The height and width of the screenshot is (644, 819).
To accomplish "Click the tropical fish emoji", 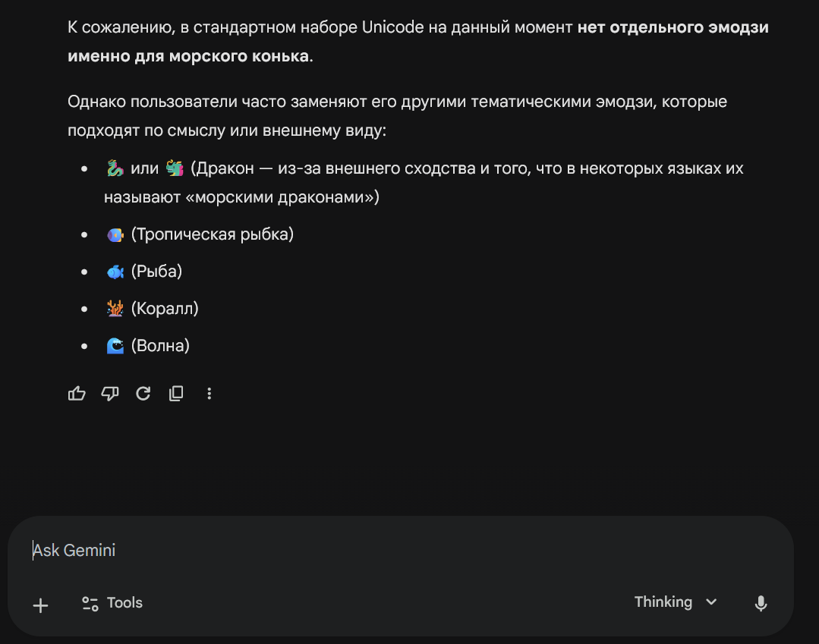I will pos(115,235).
